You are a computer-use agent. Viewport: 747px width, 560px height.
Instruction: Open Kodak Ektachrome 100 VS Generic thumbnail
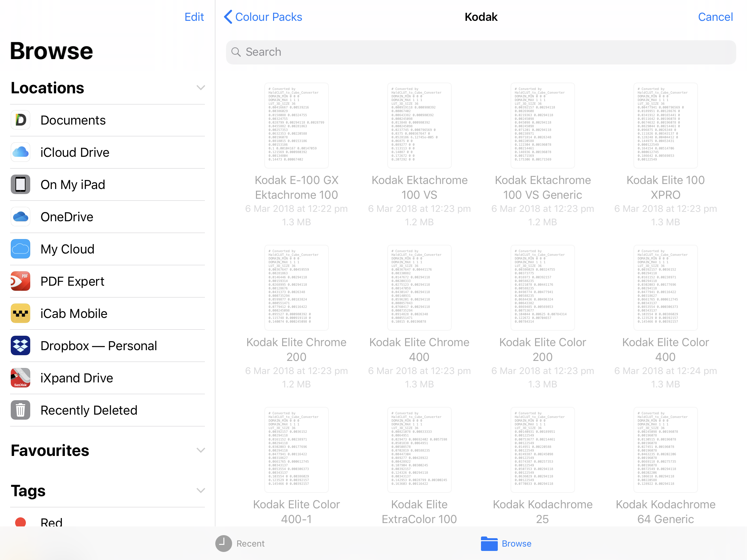click(x=543, y=126)
